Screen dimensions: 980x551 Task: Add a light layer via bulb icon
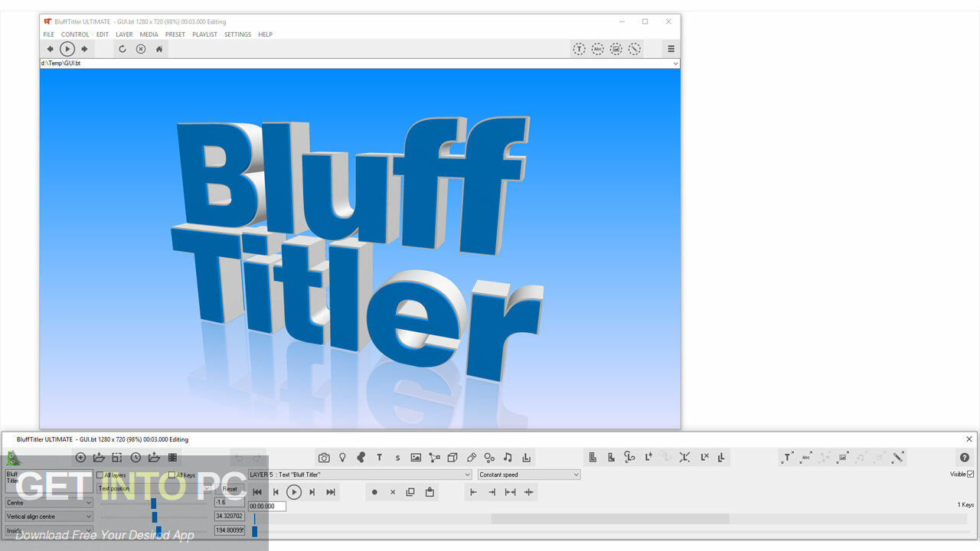click(342, 458)
